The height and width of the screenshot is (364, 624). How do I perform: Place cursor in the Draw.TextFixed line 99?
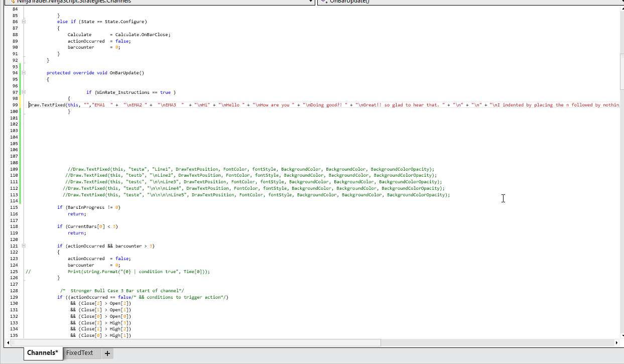coord(324,105)
